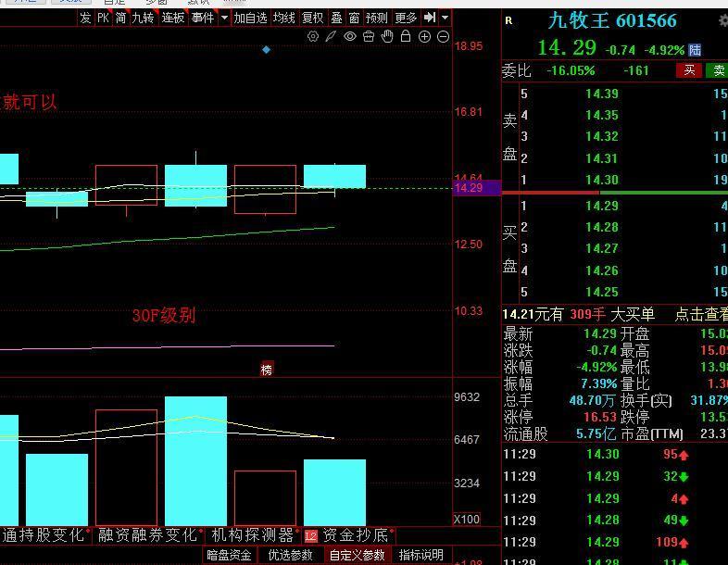
Task: Toggle the chart lock icon
Action: pos(406,36)
